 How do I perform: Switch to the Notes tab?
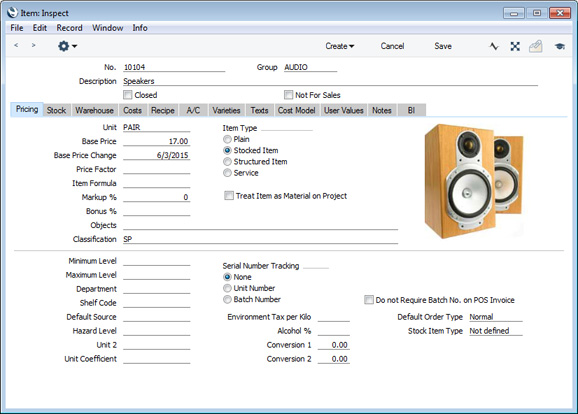tap(382, 110)
